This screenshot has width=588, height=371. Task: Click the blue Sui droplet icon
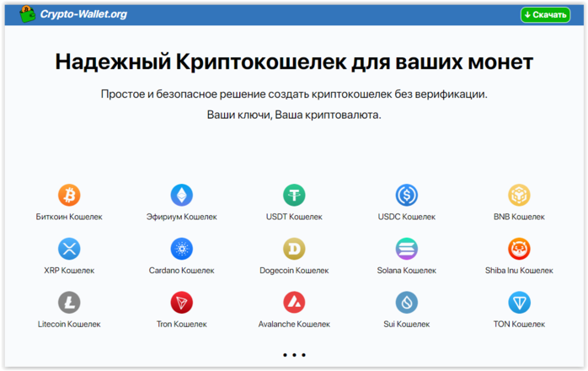(407, 303)
